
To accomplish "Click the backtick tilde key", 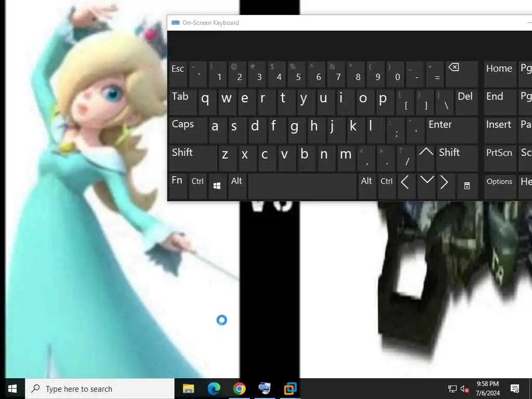I will pos(198,74).
